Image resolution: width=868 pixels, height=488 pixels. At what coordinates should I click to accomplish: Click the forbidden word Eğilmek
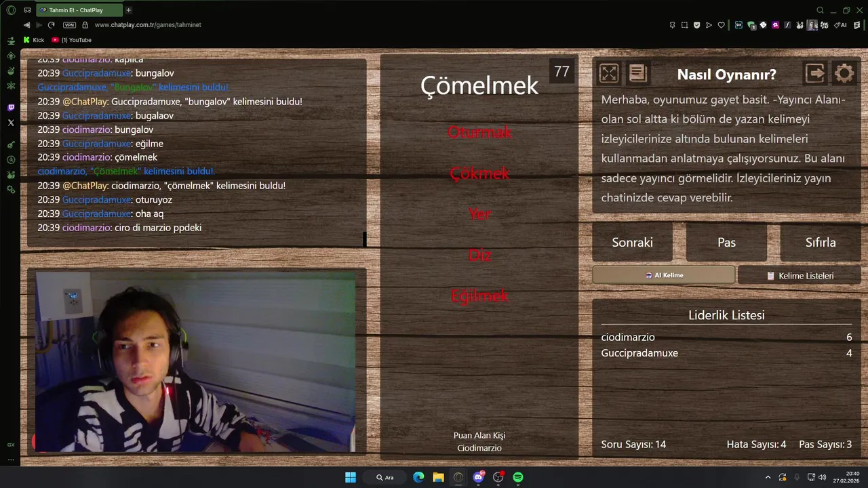click(x=479, y=296)
